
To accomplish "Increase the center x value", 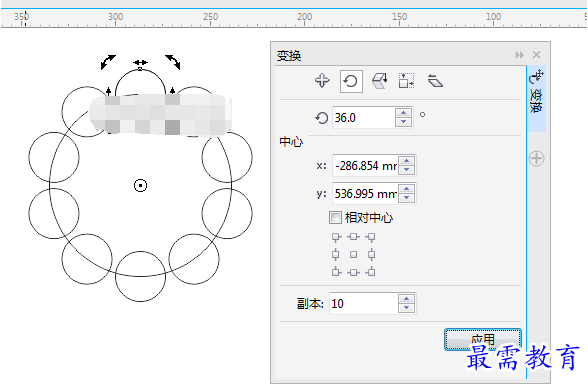I will click(407, 161).
